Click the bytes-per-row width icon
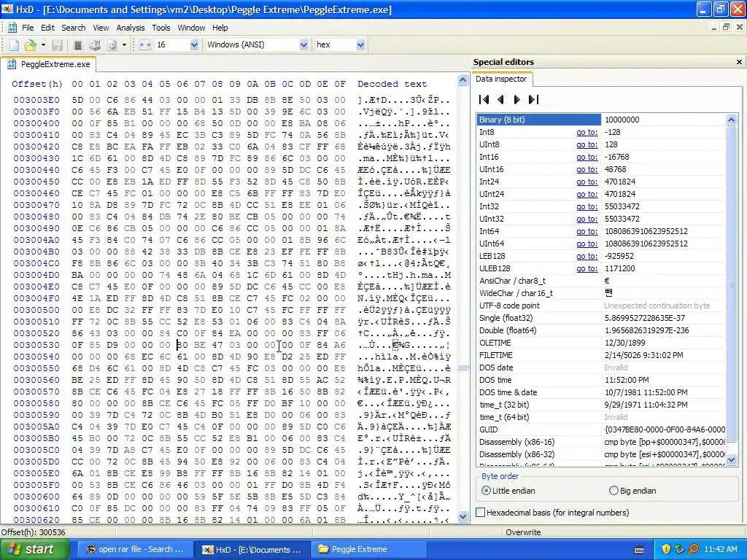This screenshot has height=560, width=747. point(145,44)
